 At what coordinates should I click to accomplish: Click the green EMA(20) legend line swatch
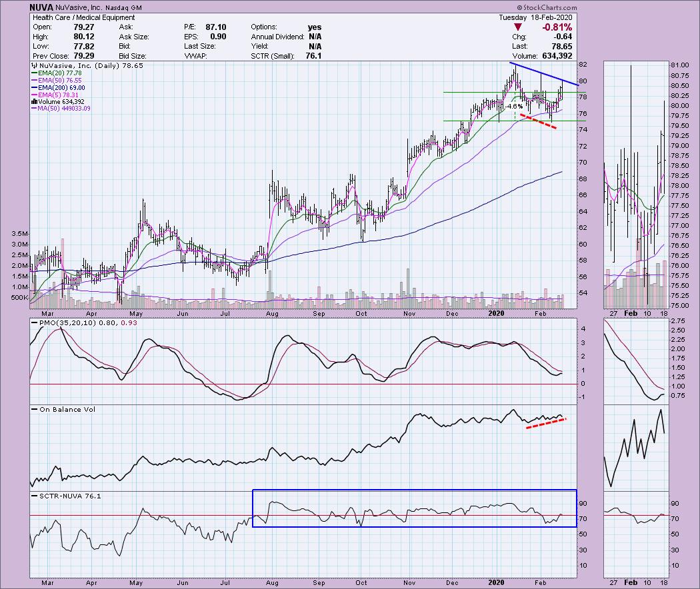(x=34, y=73)
